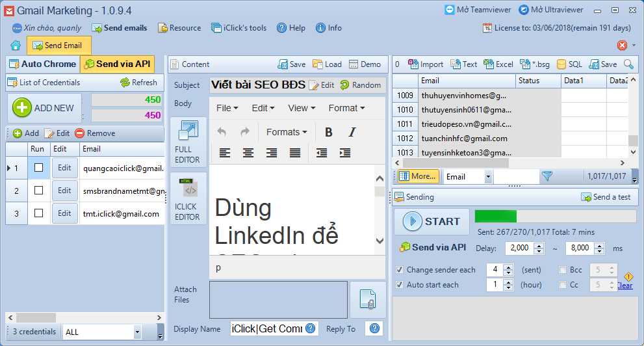The width and height of the screenshot is (644, 346).
Task: Import recipients from Excel
Action: point(498,64)
